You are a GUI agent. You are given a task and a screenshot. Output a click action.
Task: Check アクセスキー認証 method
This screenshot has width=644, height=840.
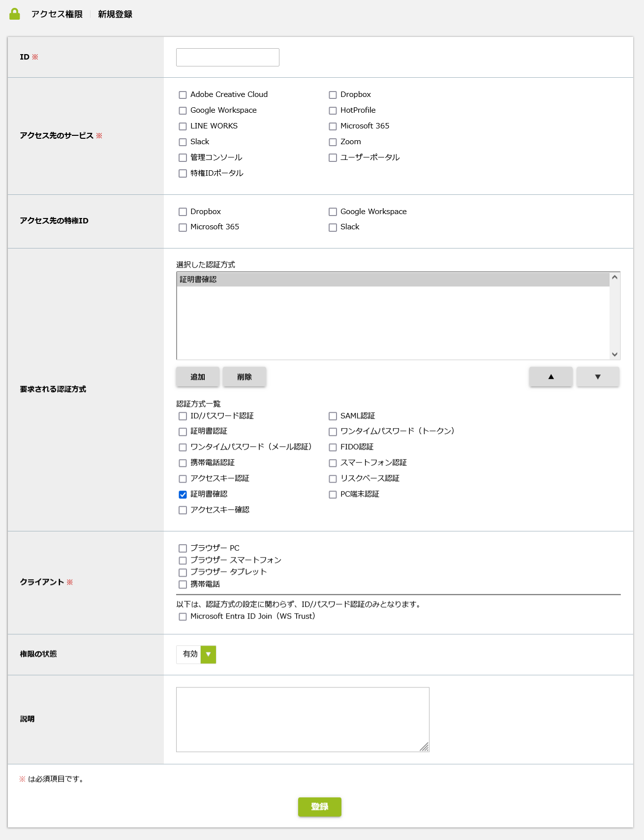[x=183, y=479]
